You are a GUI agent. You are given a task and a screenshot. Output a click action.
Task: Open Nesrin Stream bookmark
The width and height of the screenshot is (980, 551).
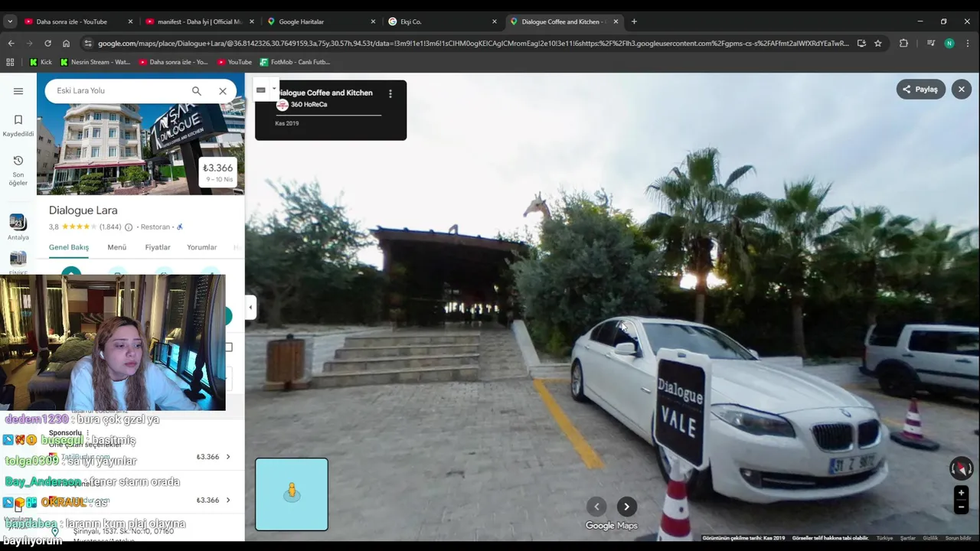[x=95, y=62]
